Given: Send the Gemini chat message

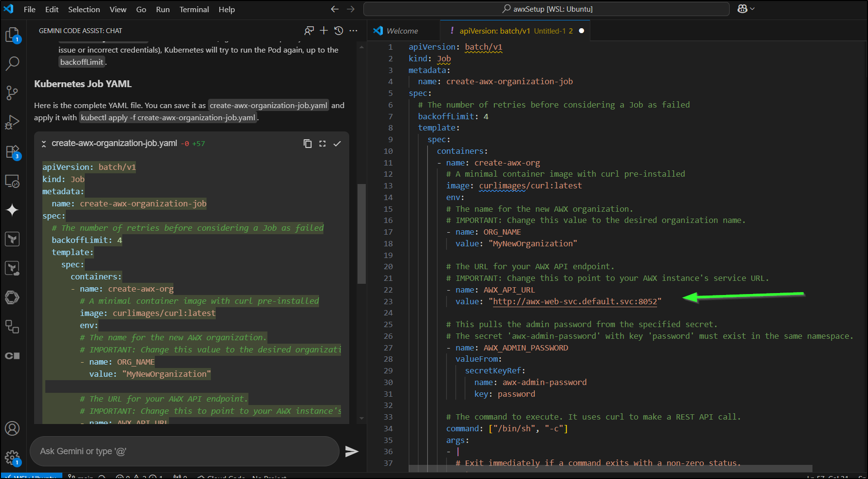Looking at the screenshot, I should 352,451.
